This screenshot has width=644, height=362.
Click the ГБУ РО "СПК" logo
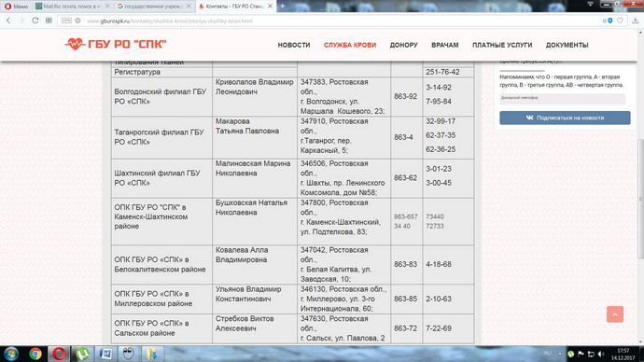(x=116, y=44)
